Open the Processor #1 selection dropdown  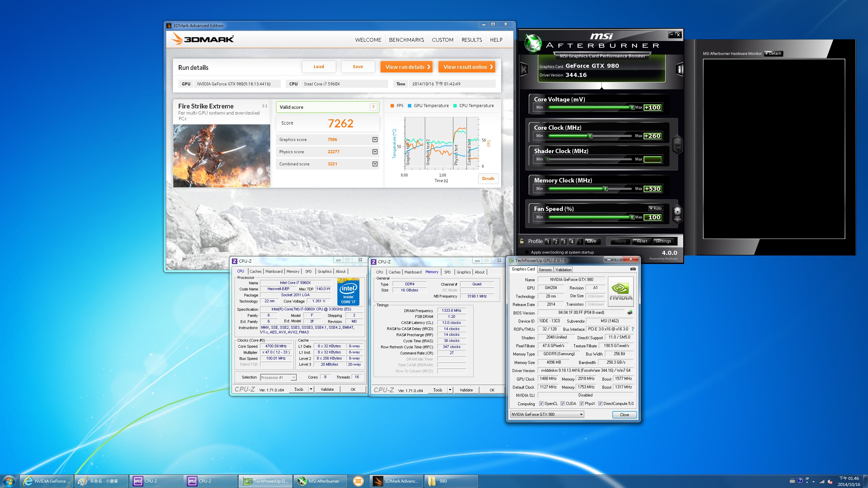278,377
